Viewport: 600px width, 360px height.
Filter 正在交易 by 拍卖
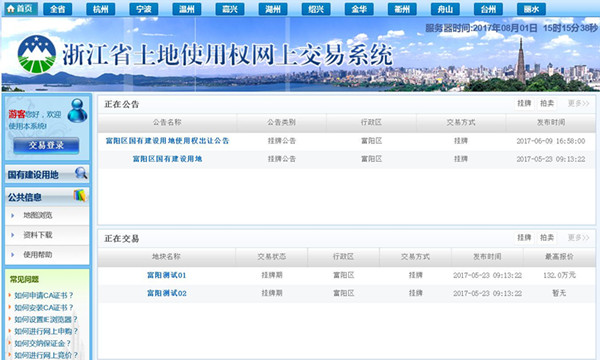(x=547, y=238)
